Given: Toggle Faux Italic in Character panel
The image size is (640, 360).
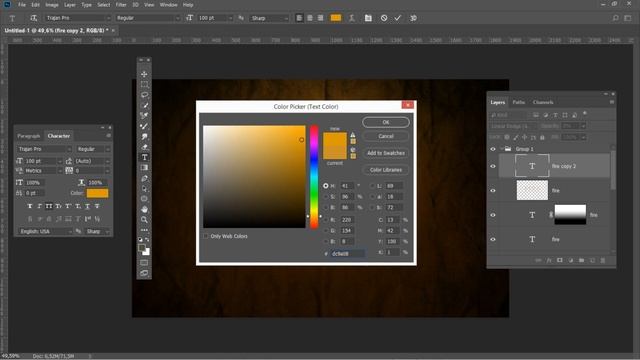Looking at the screenshot, I should 40,206.
